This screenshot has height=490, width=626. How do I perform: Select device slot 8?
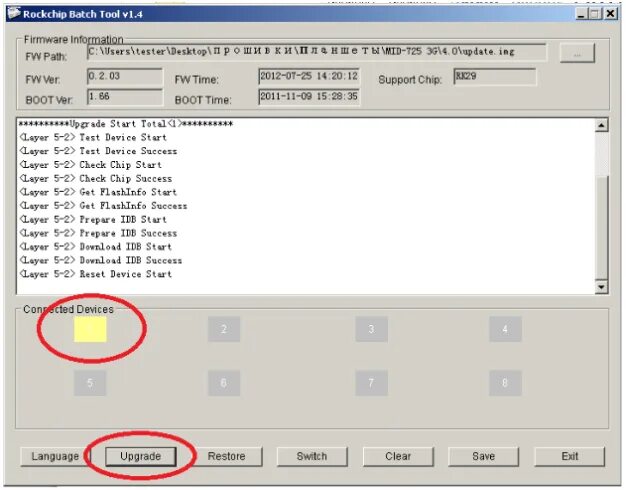pyautogui.click(x=505, y=383)
